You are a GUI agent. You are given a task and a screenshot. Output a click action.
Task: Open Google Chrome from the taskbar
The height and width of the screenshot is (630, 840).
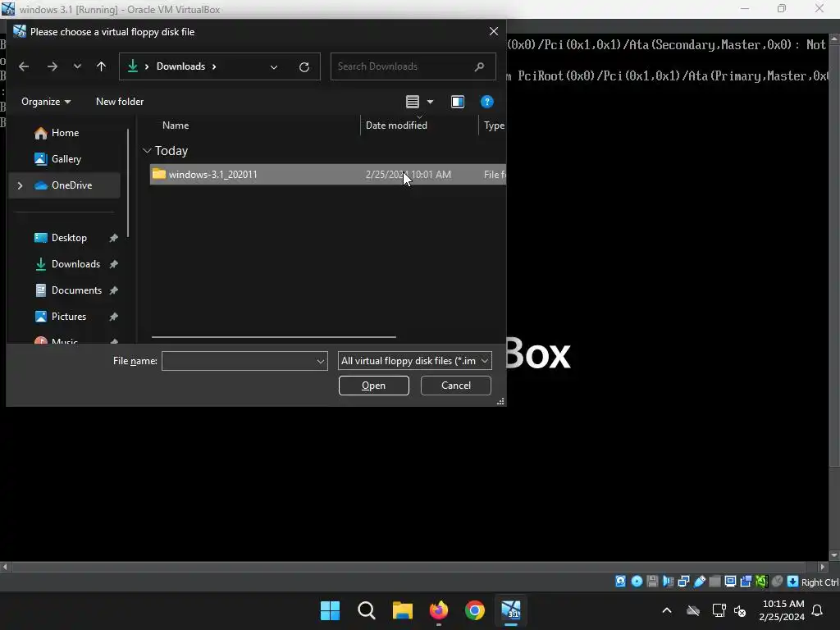(x=475, y=610)
